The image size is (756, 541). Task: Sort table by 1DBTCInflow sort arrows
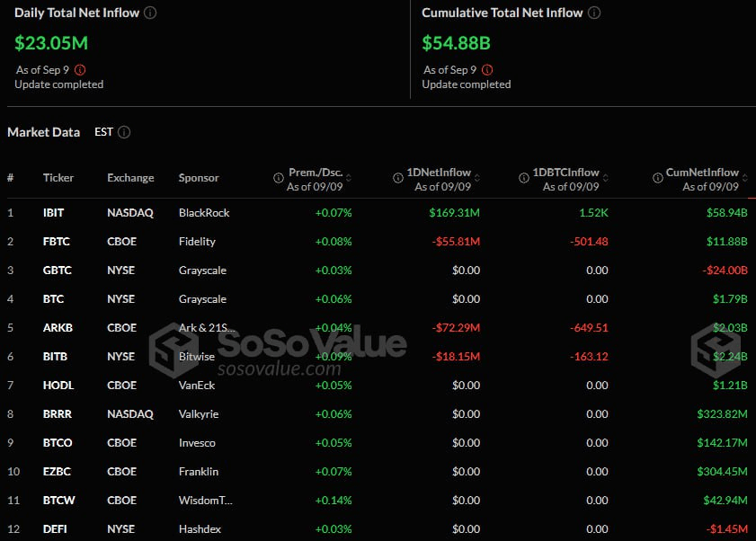click(605, 178)
